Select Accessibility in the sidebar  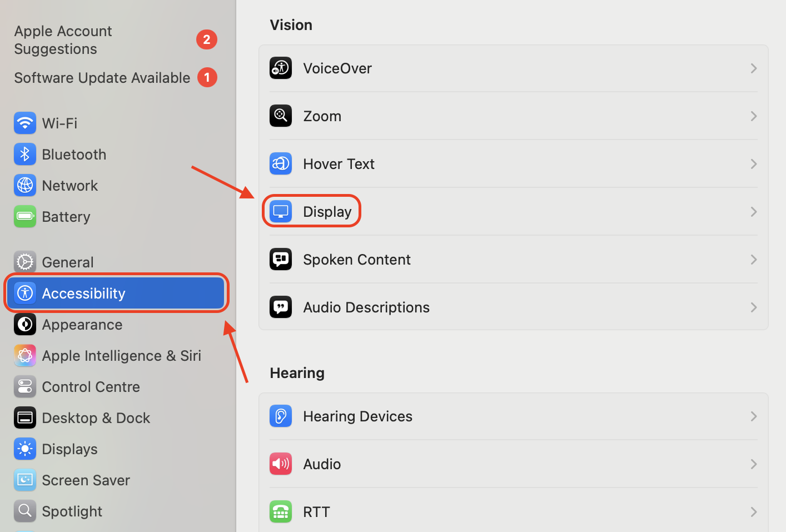point(83,293)
